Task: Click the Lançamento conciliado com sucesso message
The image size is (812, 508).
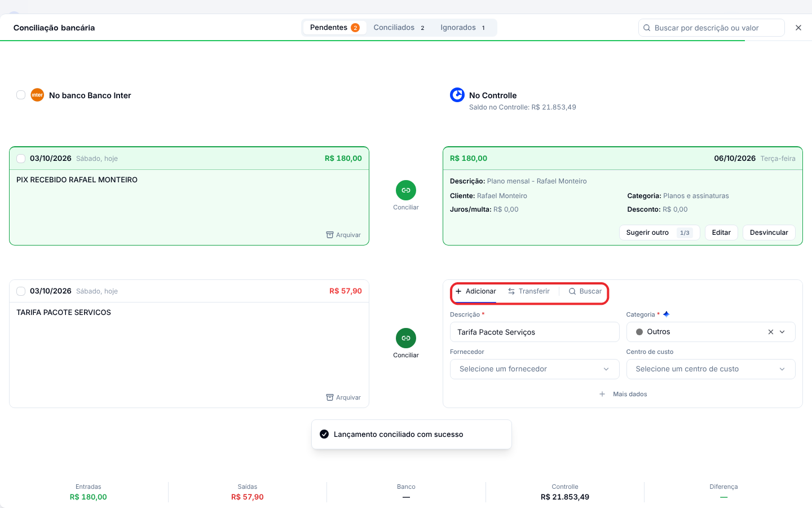Action: click(399, 435)
